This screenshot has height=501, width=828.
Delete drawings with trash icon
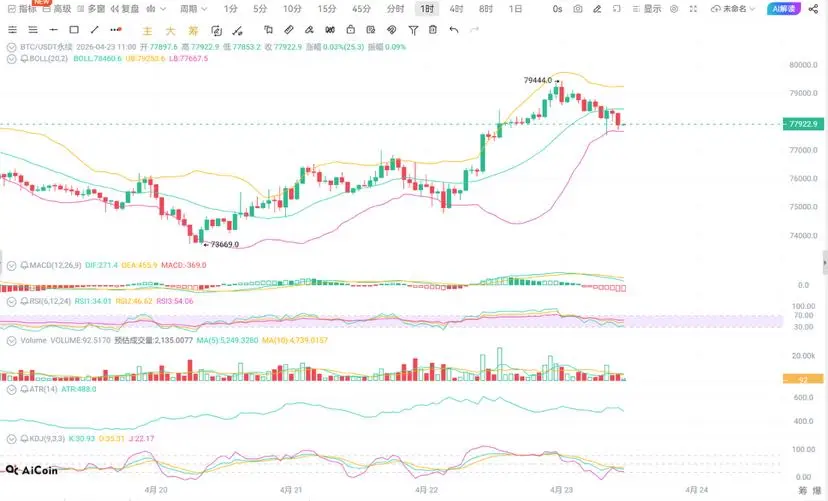click(x=433, y=30)
